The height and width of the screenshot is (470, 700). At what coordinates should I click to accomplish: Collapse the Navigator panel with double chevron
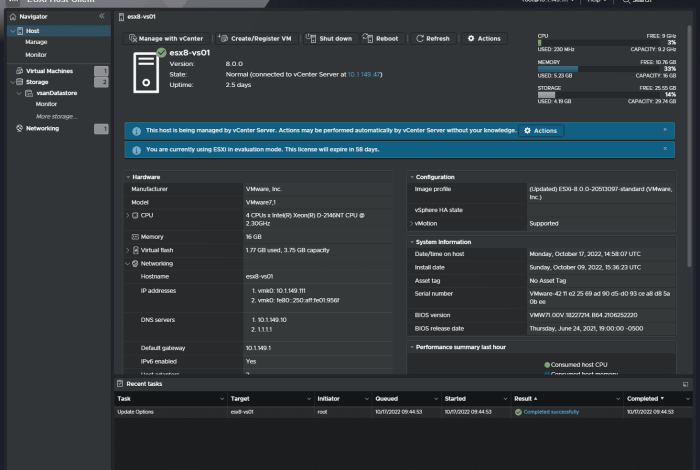click(102, 16)
